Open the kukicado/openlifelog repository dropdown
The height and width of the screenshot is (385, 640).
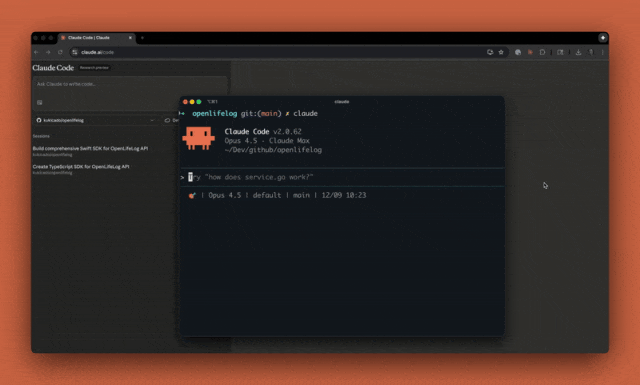(96, 120)
